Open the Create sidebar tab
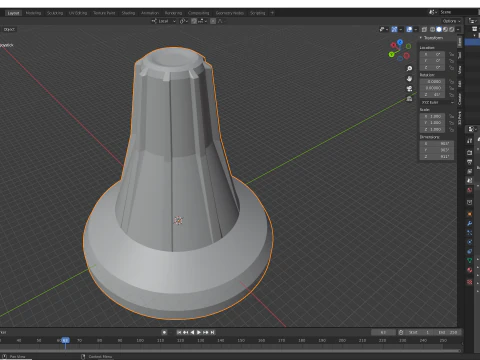 (x=459, y=99)
